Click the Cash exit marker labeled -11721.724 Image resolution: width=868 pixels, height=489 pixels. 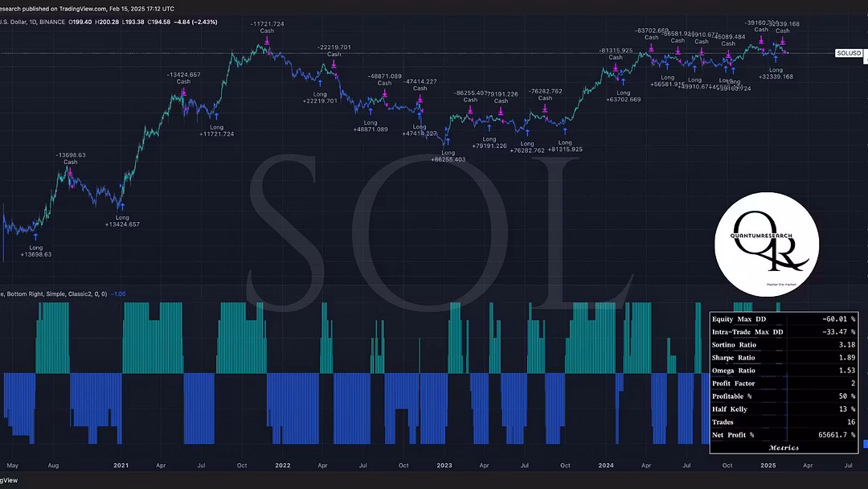pos(266,40)
